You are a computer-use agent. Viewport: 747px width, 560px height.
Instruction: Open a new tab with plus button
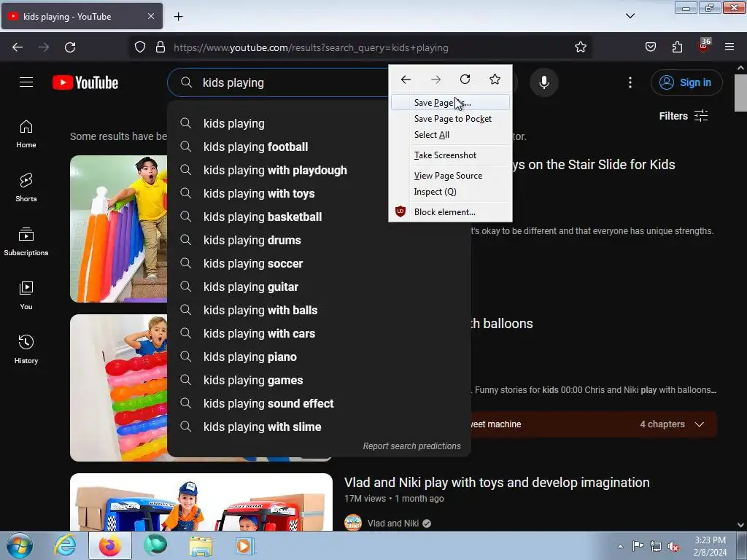[x=178, y=17]
